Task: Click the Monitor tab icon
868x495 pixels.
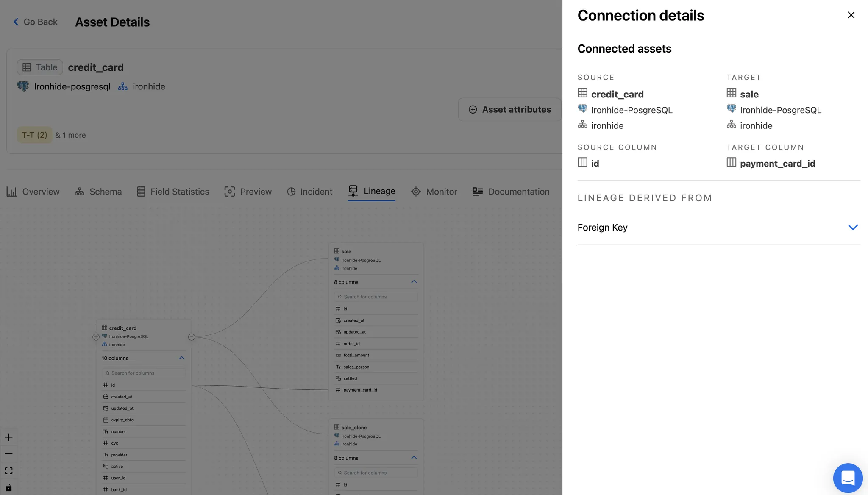Action: (416, 192)
